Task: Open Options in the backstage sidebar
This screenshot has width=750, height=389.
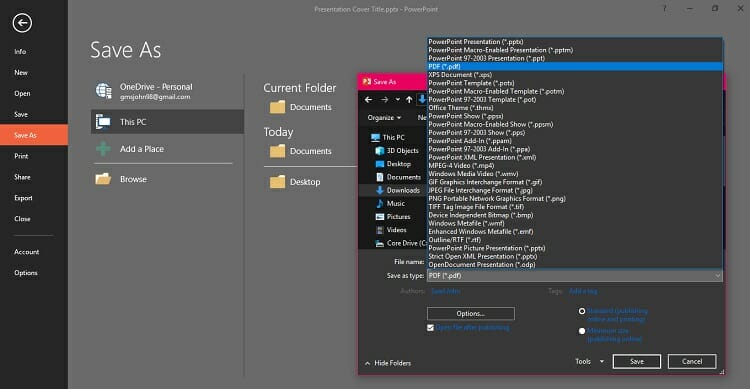Action: point(25,273)
